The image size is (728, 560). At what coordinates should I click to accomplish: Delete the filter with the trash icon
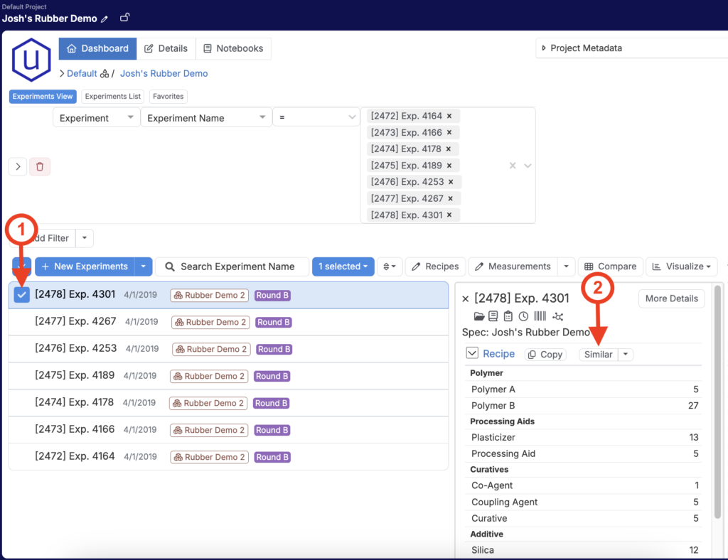[40, 166]
